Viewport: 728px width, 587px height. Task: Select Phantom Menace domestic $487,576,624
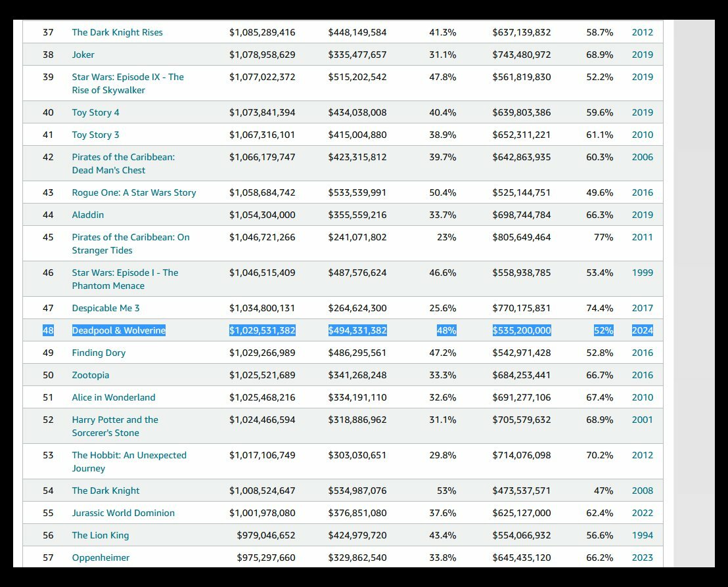pyautogui.click(x=357, y=273)
